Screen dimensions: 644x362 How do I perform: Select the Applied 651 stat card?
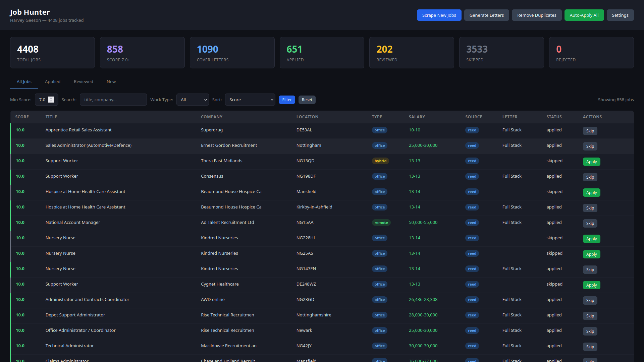pyautogui.click(x=322, y=53)
